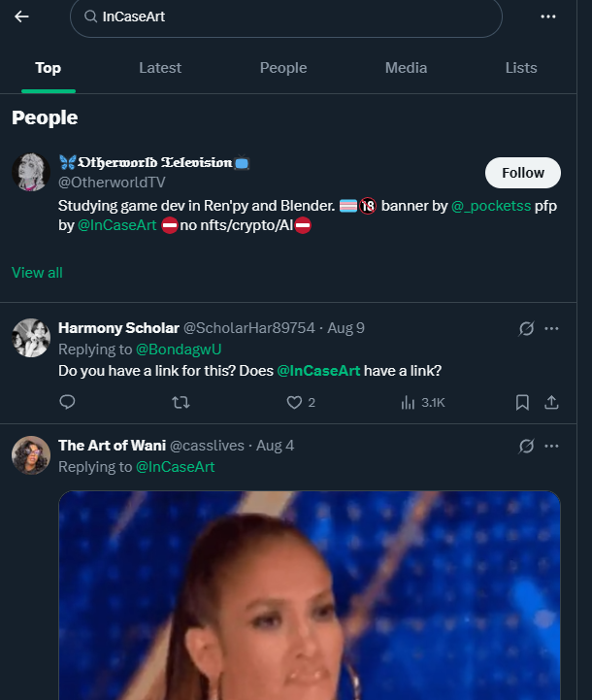
Task: Follow Otherworld Television account
Action: pyautogui.click(x=522, y=173)
